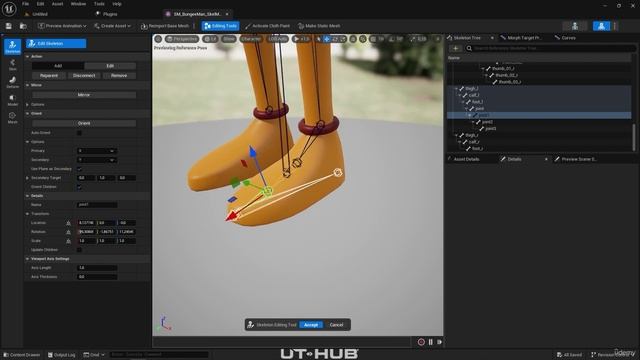Click the Mirror button
The width and height of the screenshot is (640, 360).
pos(84,95)
